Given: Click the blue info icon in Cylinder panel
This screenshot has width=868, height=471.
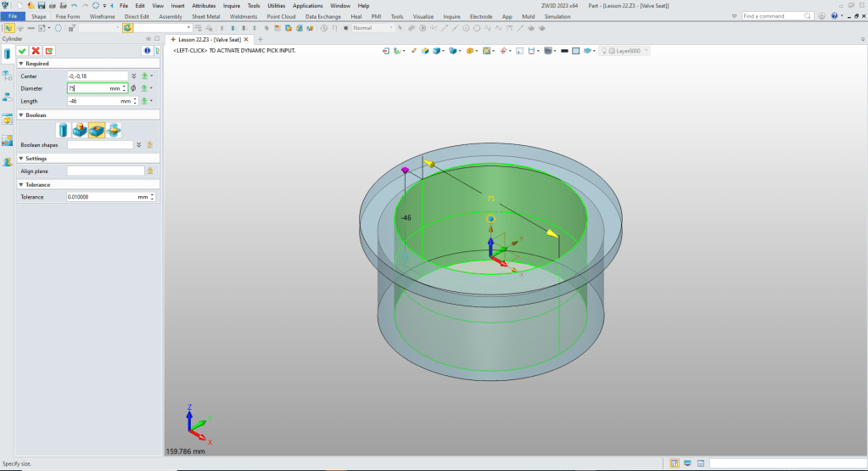Looking at the screenshot, I should click(146, 51).
